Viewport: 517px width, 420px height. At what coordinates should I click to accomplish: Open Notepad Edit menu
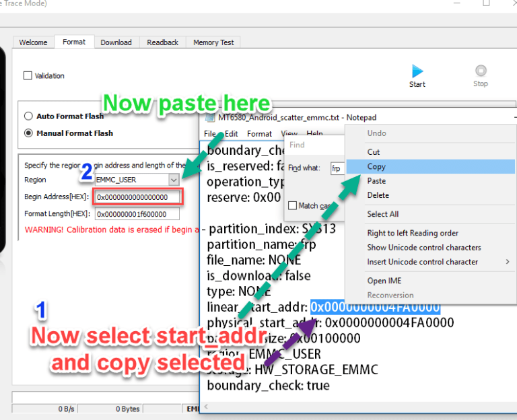(231, 134)
